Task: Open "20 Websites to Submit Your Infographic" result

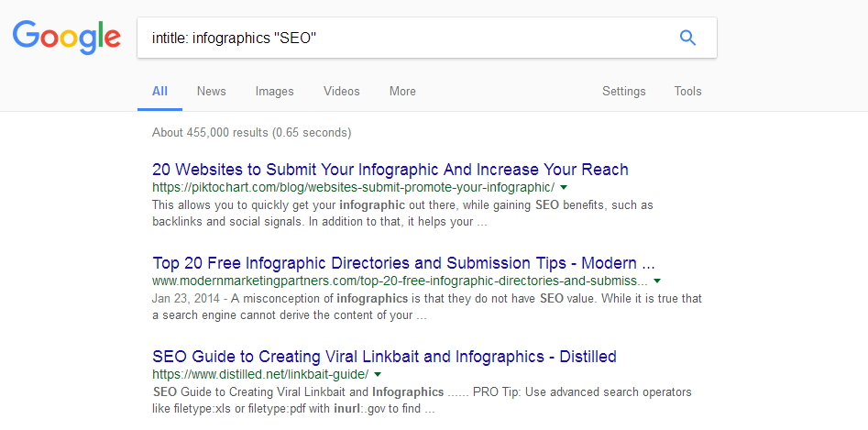Action: point(390,169)
